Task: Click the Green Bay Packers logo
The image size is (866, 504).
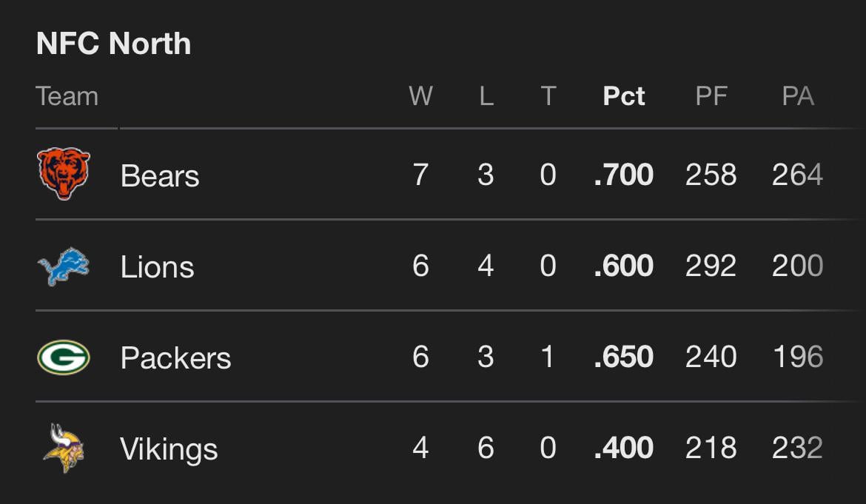Action: click(64, 357)
